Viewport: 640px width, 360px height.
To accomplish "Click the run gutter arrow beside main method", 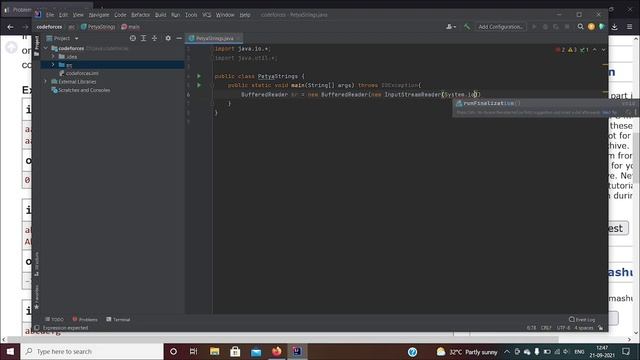I will pos(199,85).
